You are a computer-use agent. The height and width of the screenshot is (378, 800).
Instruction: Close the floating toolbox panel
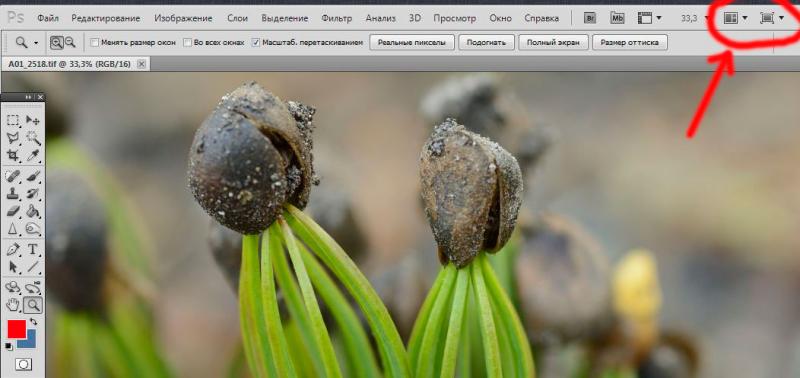point(40,97)
